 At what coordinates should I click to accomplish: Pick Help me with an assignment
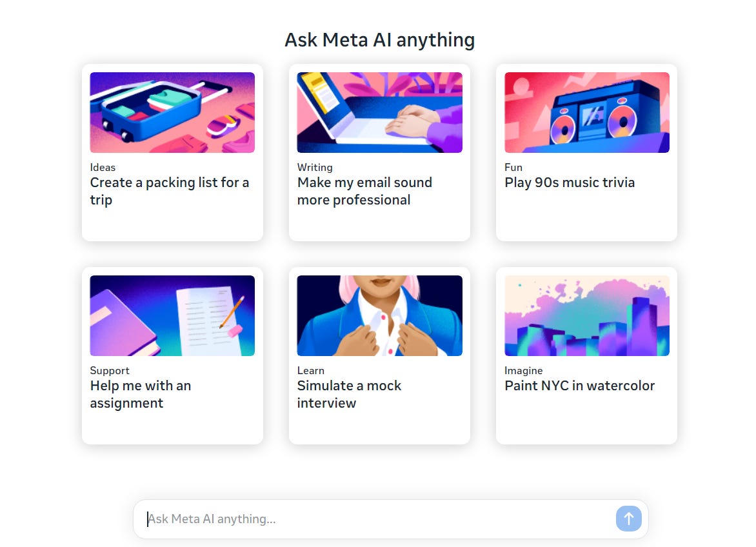click(x=141, y=394)
